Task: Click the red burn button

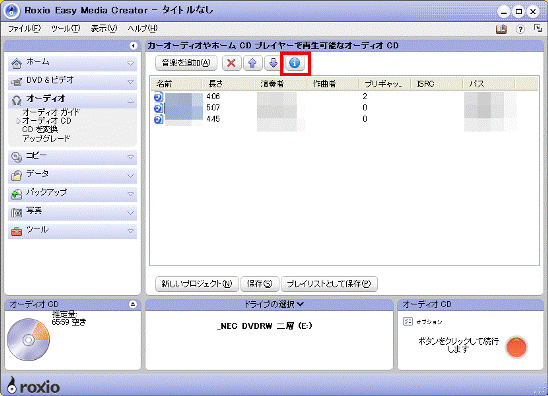Action: [x=516, y=347]
